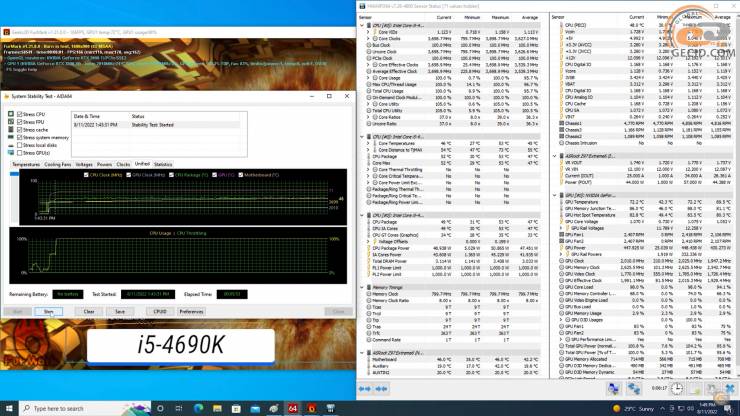The height and width of the screenshot is (416, 740).
Task: Open notification center icon
Action: [728, 408]
